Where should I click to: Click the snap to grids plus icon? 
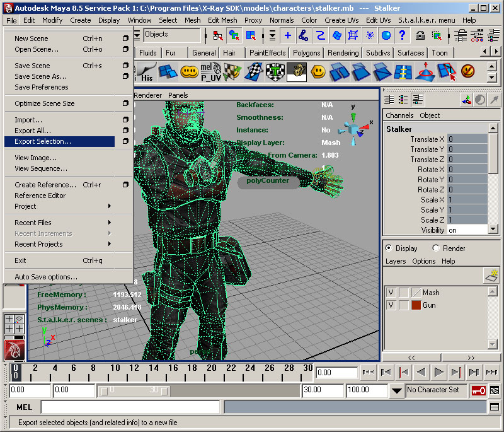(x=288, y=35)
